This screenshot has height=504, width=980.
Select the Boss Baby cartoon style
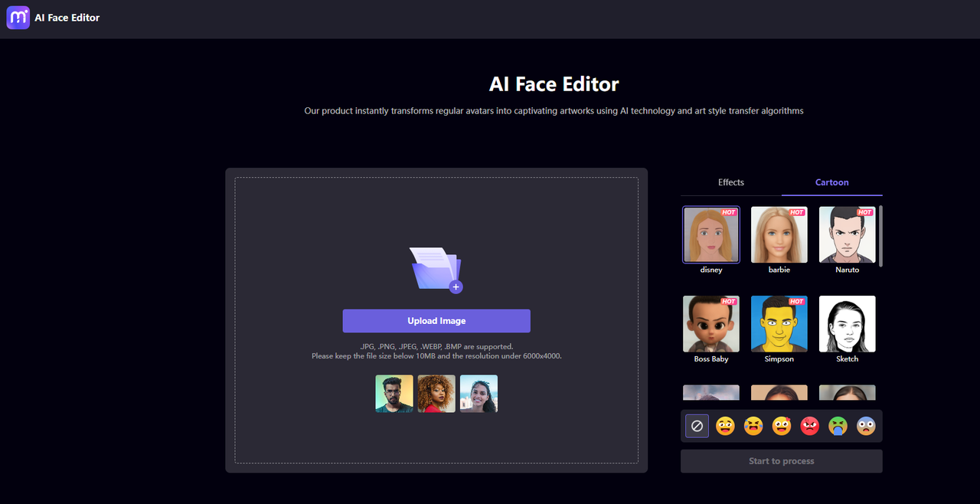pos(711,324)
